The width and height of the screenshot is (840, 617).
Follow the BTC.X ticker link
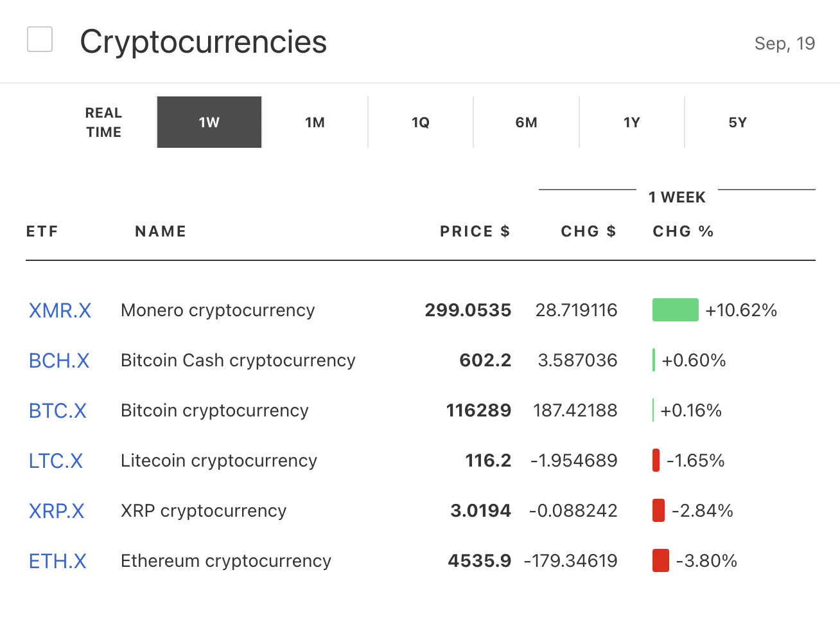(58, 411)
